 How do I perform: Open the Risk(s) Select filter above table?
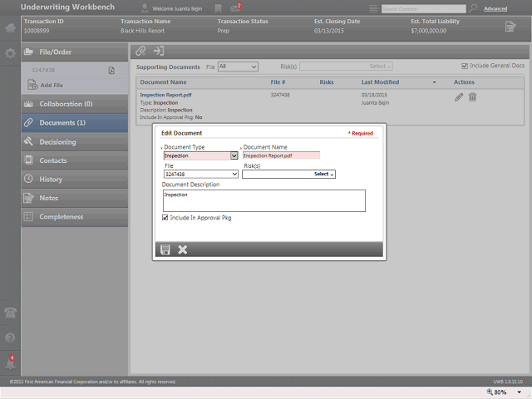pyautogui.click(x=346, y=66)
